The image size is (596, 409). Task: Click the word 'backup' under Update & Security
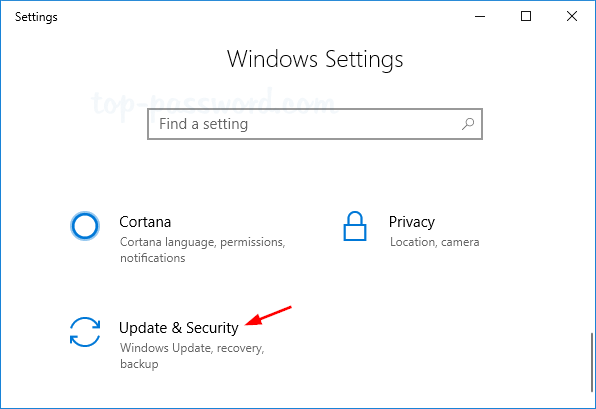pos(139,364)
